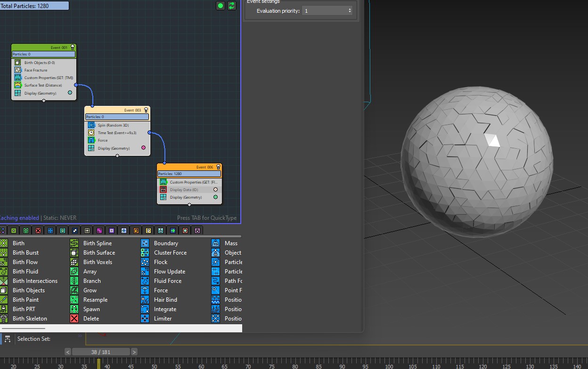Open the green birth category tab
Screen dimensions: 588x369
pos(14,231)
